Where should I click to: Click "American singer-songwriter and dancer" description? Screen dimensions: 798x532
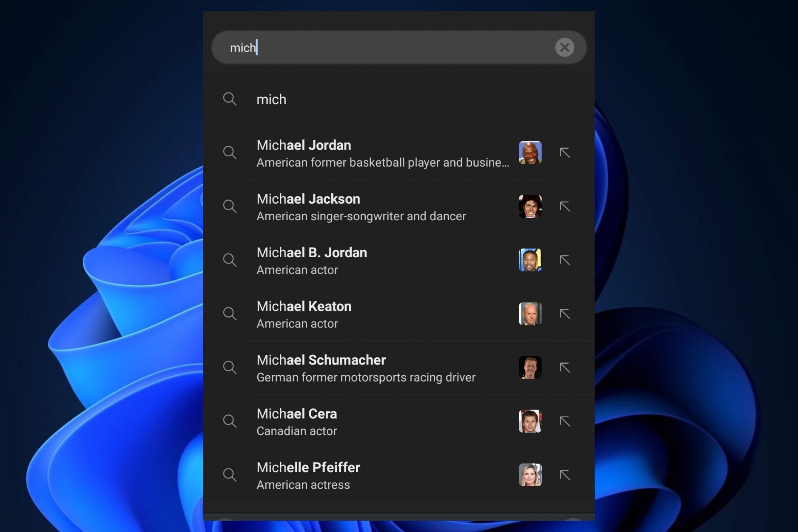361,216
